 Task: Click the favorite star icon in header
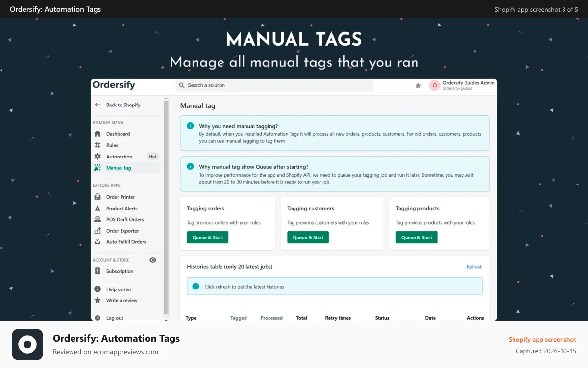(x=418, y=85)
